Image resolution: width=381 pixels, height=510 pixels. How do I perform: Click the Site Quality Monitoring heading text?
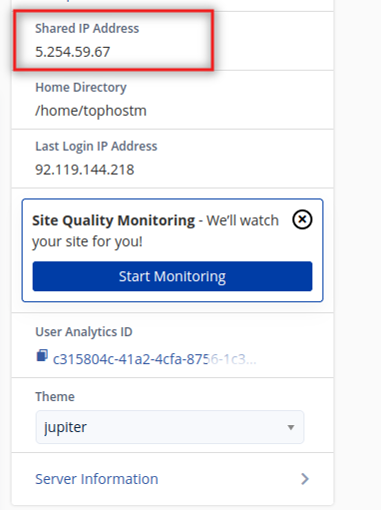(x=113, y=221)
